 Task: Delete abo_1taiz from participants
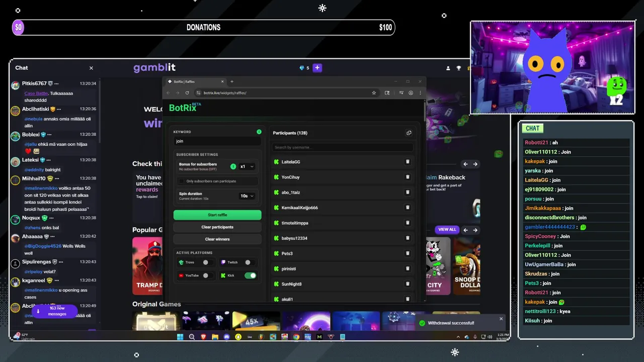coord(408,192)
